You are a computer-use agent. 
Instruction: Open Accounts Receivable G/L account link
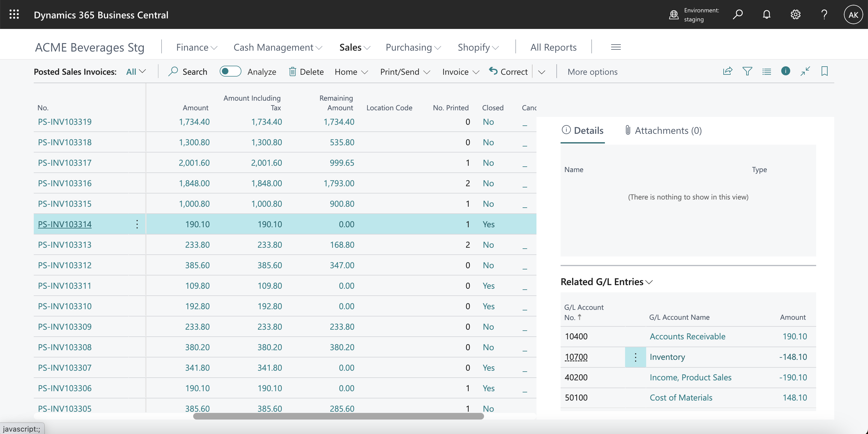tap(687, 336)
